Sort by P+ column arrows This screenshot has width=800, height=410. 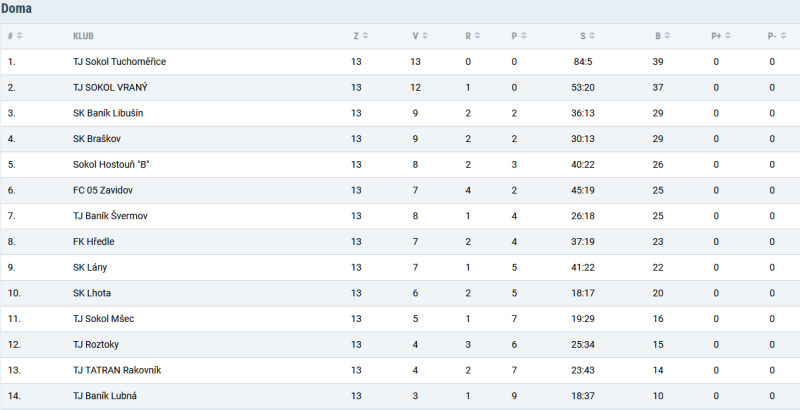point(728,36)
